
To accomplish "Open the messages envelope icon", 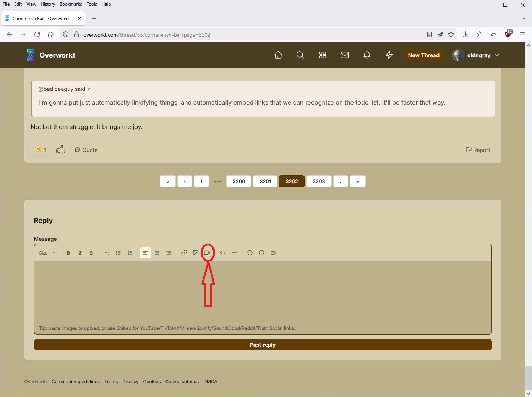I will click(x=344, y=55).
